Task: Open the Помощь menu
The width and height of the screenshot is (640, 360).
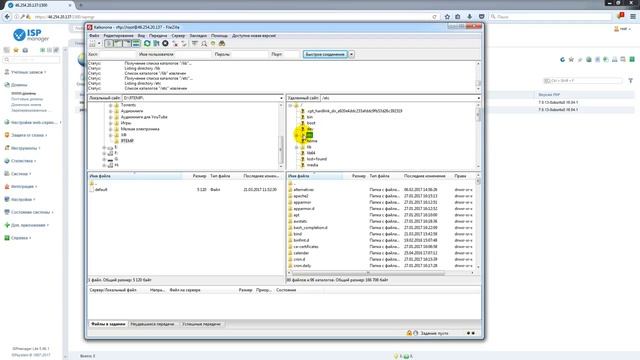Action: [219, 36]
